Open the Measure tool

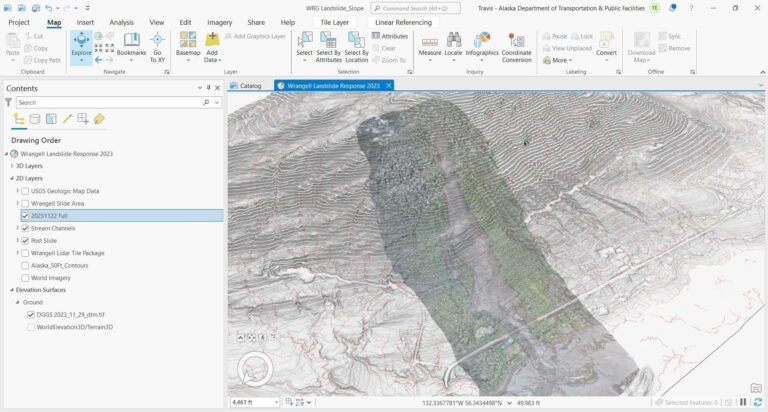coord(430,48)
